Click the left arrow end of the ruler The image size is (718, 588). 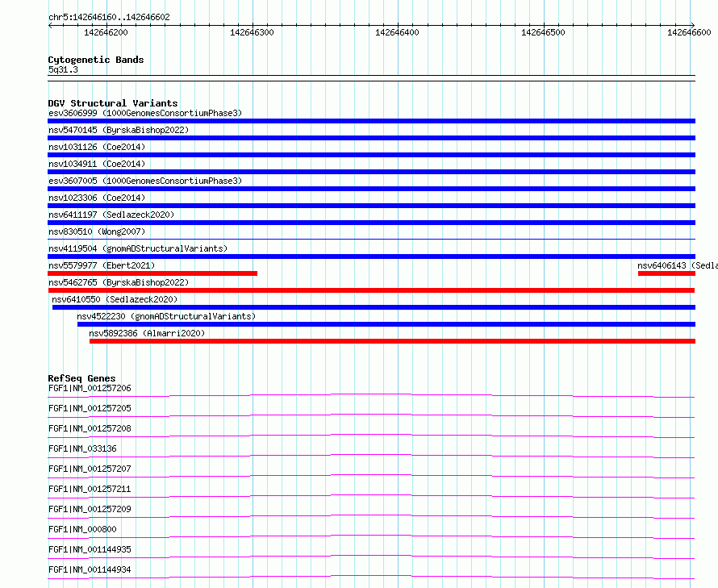coord(50,26)
